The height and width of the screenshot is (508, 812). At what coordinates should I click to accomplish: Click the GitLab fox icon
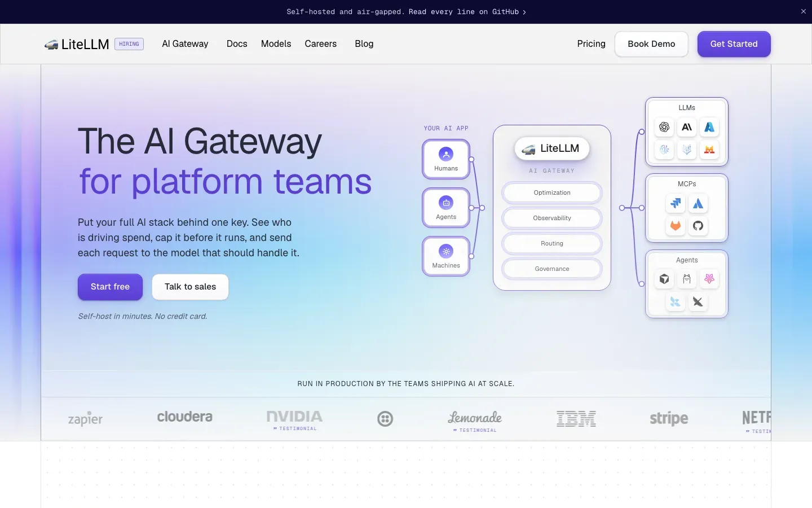pyautogui.click(x=676, y=226)
